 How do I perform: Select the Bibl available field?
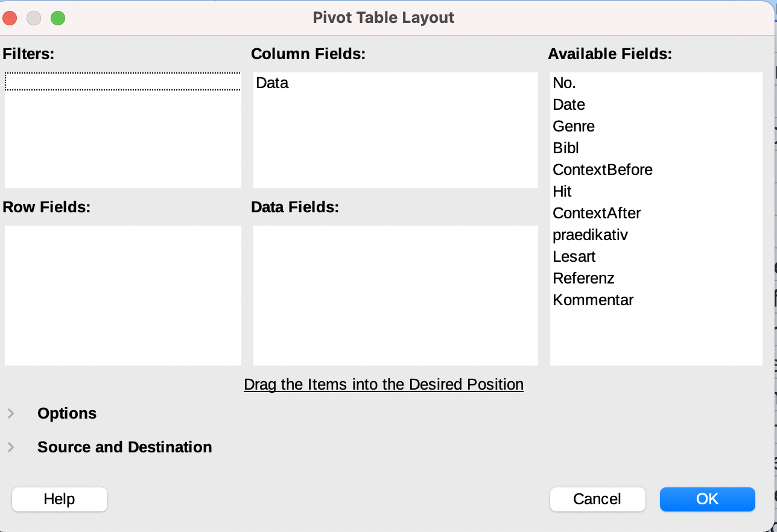[x=656, y=148]
